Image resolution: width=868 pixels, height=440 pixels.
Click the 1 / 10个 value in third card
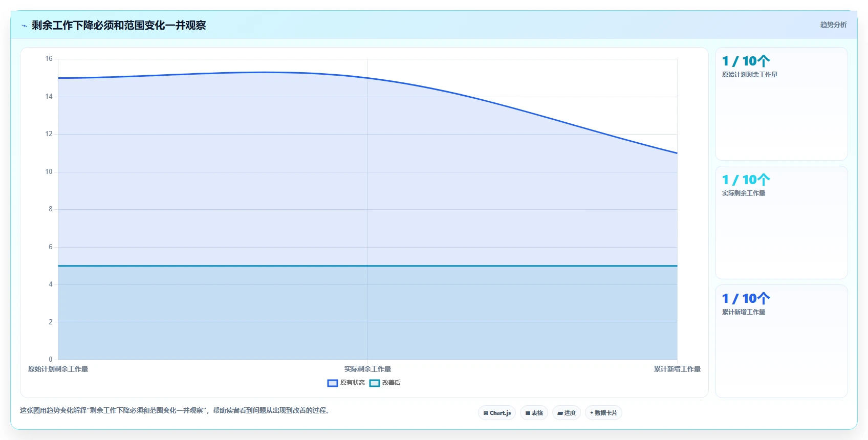746,299
